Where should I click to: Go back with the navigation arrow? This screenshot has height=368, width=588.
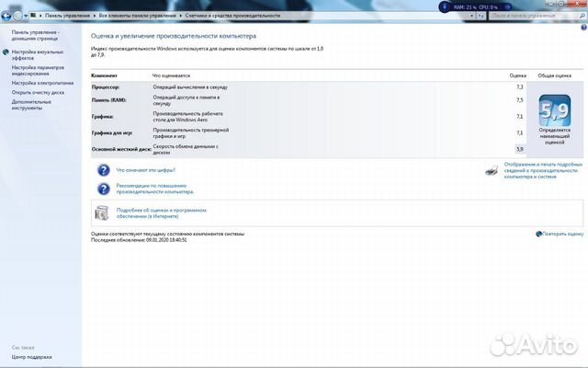pyautogui.click(x=6, y=16)
